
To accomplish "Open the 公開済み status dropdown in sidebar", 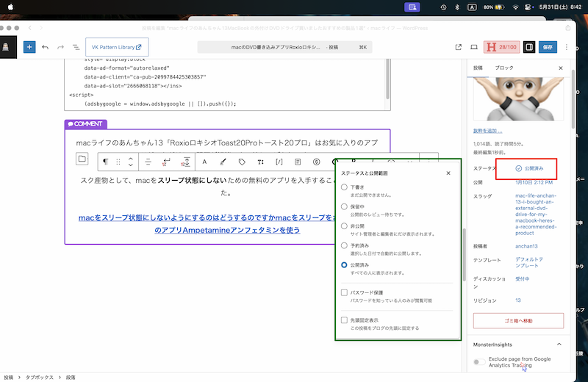I will (529, 168).
